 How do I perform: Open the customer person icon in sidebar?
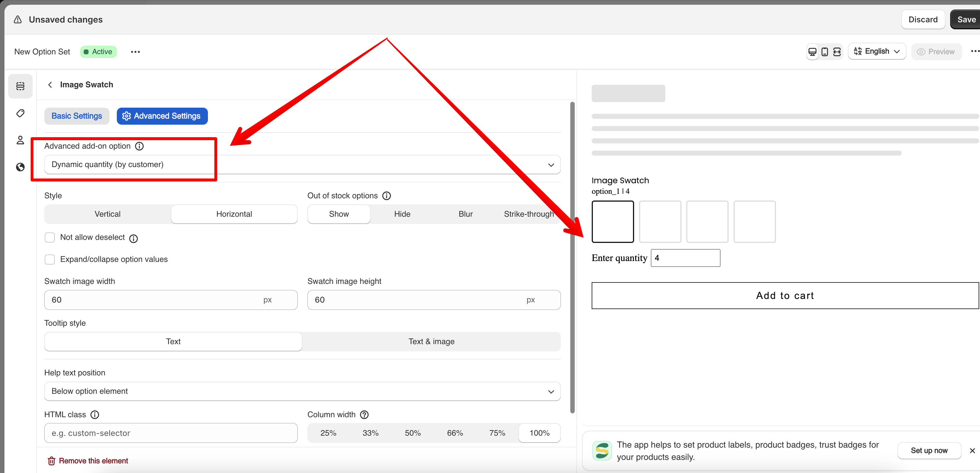coord(21,140)
